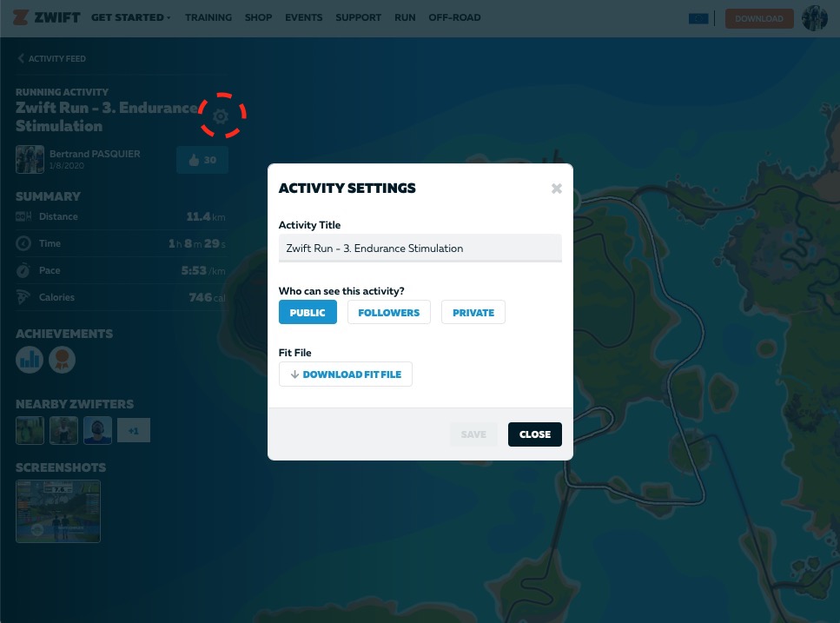The width and height of the screenshot is (840, 623).
Task: Click the Download button in the header
Action: [x=759, y=19]
